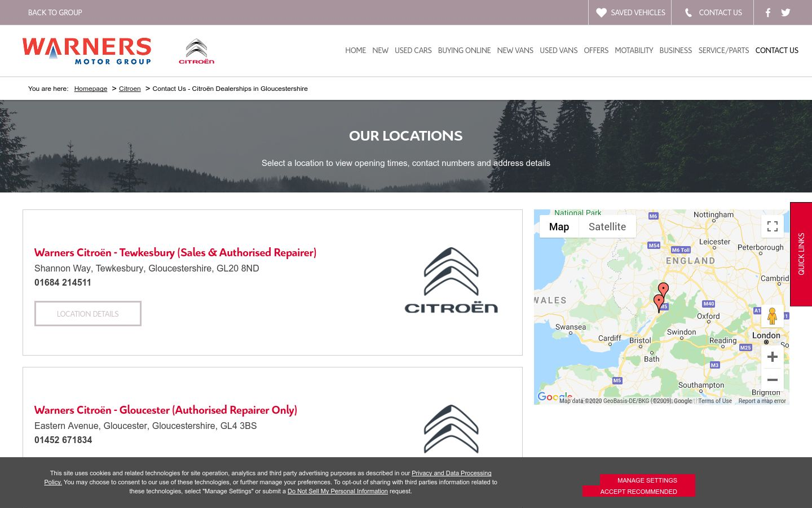Screen dimensions: 812x508
Task: Switch map to Map view
Action: [559, 226]
